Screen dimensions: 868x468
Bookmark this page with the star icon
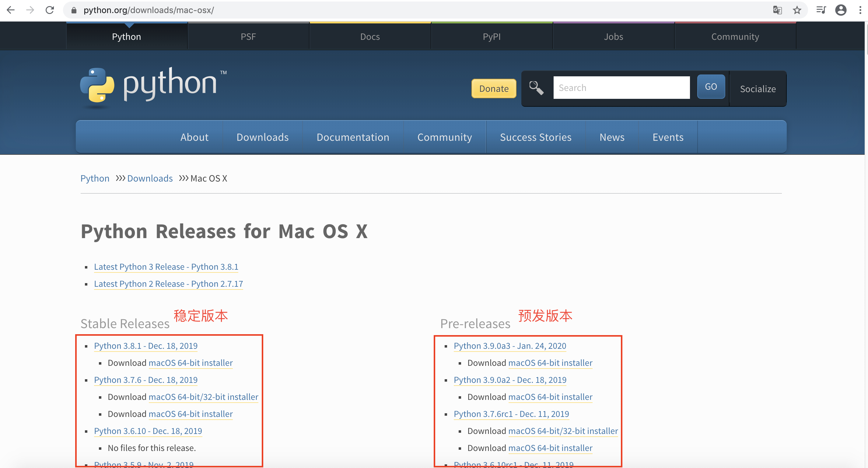(797, 10)
